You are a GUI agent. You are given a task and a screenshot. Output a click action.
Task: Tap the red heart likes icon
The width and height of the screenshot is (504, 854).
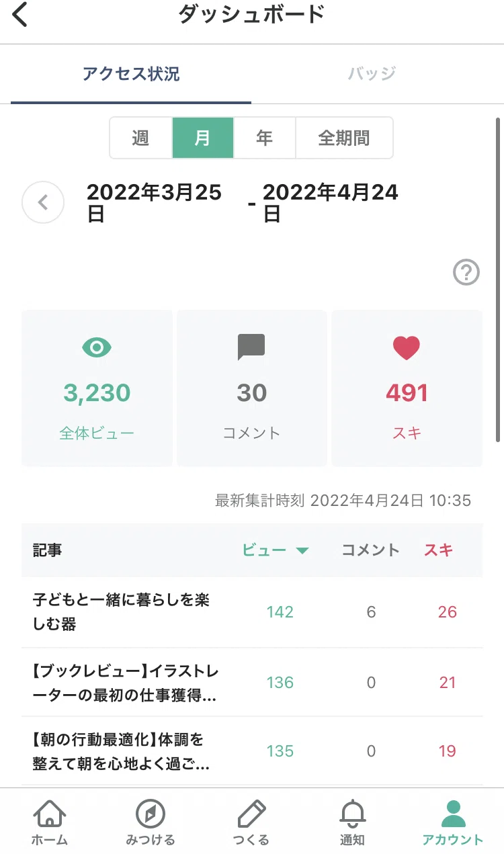[407, 347]
